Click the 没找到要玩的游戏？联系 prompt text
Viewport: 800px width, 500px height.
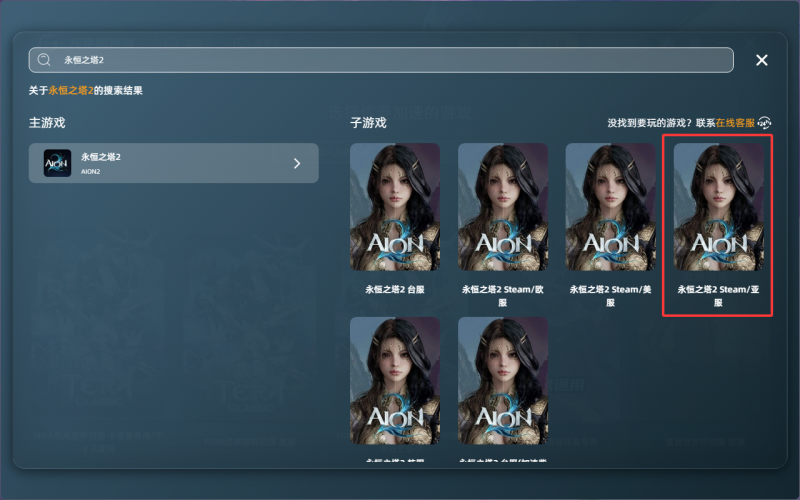coord(661,123)
